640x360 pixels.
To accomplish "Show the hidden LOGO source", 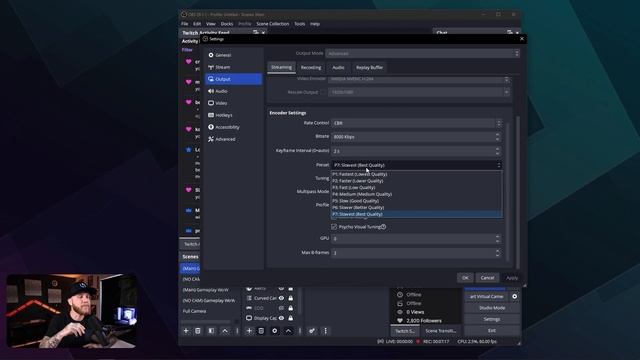I will click(x=281, y=308).
